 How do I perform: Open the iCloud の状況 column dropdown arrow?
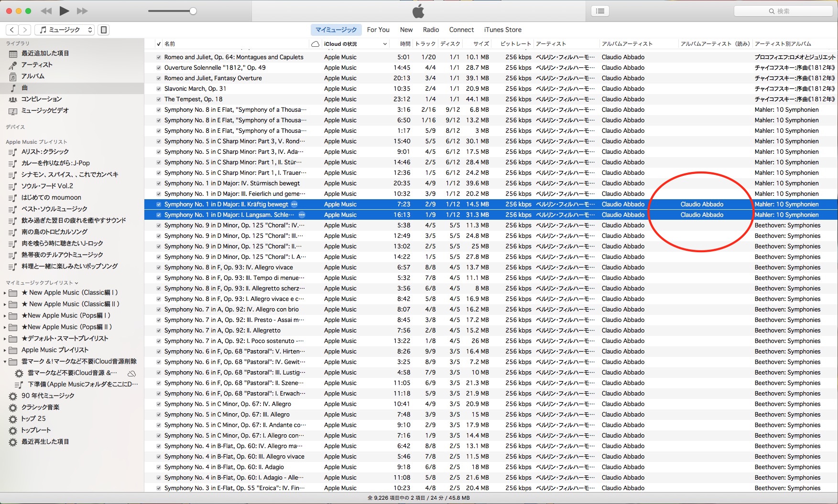[x=385, y=44]
